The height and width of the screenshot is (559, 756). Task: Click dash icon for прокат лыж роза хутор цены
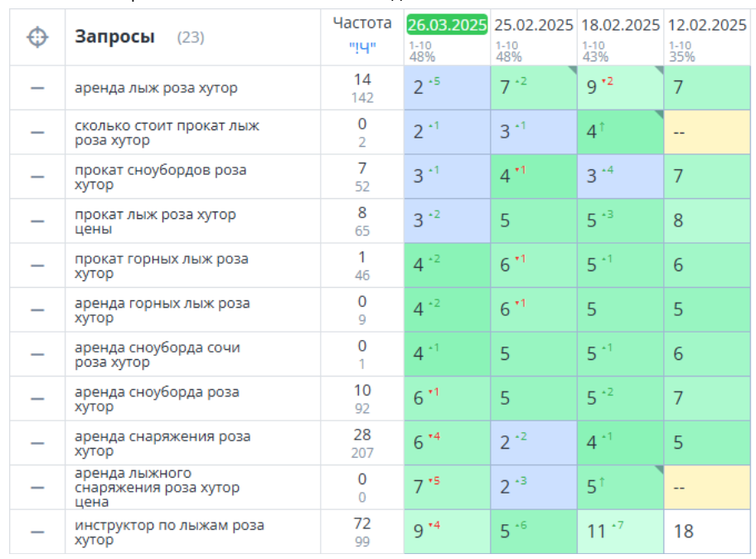[x=37, y=221]
